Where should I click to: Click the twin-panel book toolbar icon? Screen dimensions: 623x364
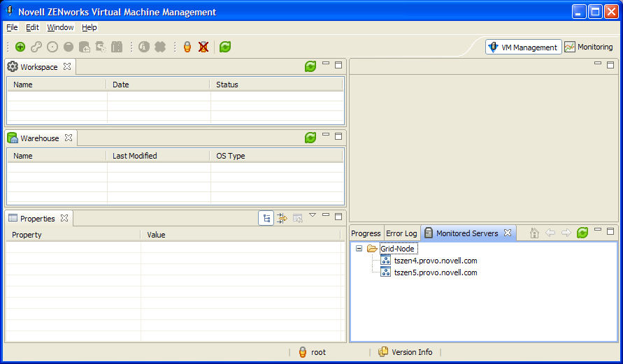tap(117, 47)
